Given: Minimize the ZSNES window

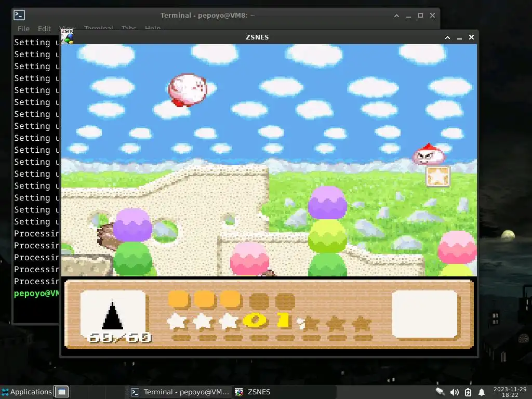Looking at the screenshot, I should coord(459,37).
